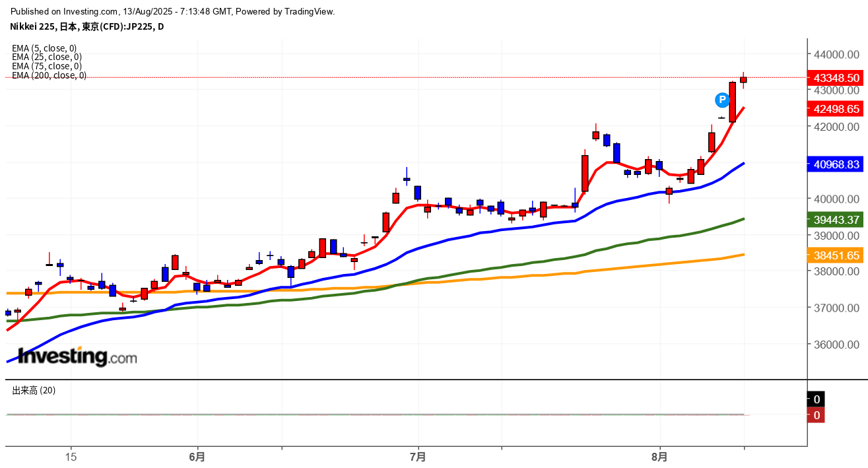Click the green EMA value label 39443.37

(x=836, y=219)
